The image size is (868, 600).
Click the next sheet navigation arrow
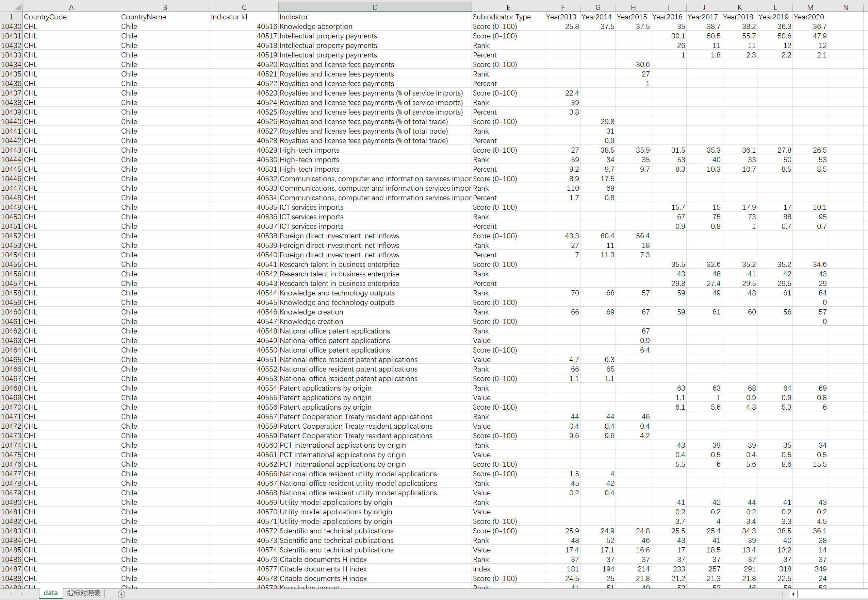(22, 594)
